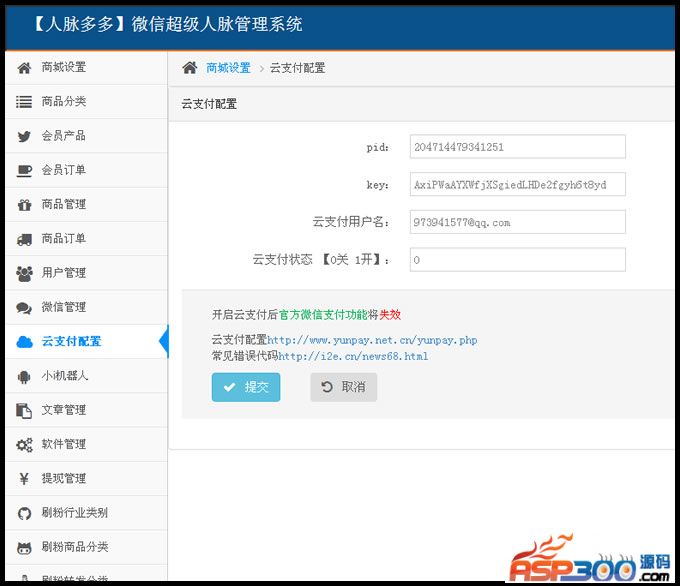This screenshot has height=586, width=680.
Task: Click the bird icon next to 会员产品
Action: [x=24, y=136]
